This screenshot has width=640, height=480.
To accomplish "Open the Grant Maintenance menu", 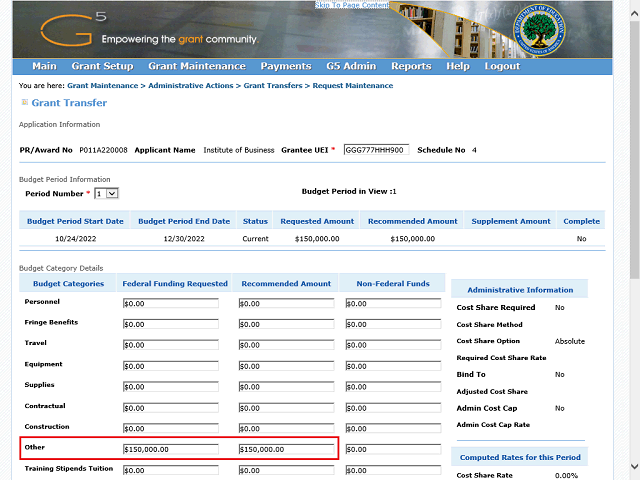I will click(x=196, y=66).
